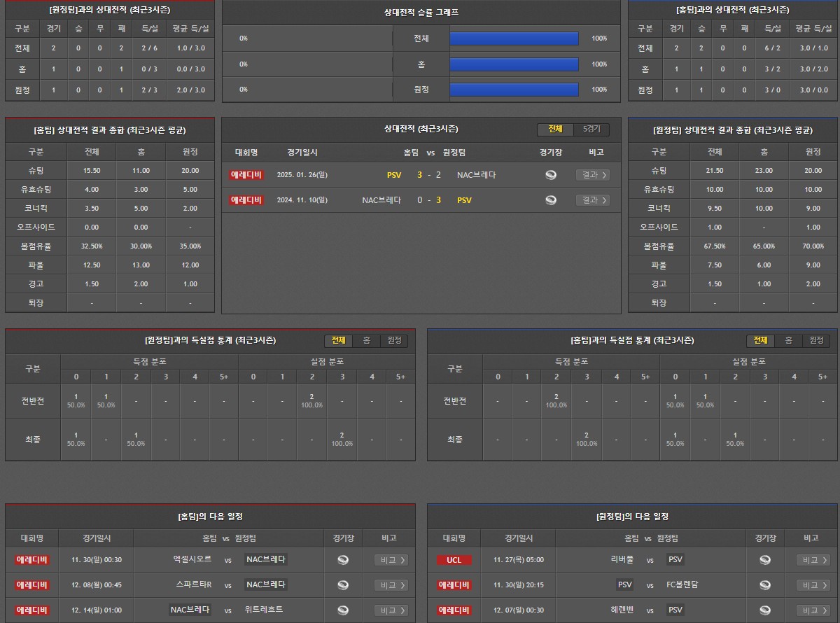Switch right goal stats panel to 홈
The image size is (840, 623).
(788, 340)
